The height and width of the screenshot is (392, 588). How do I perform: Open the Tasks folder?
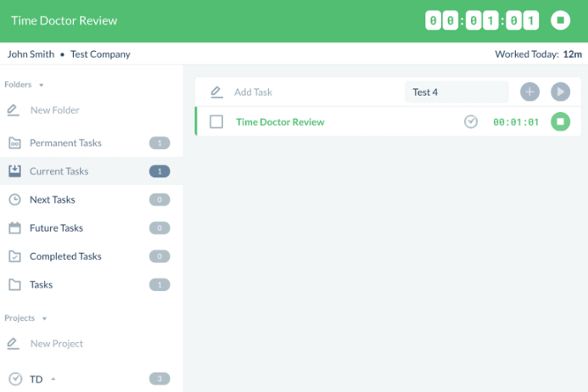(91, 285)
